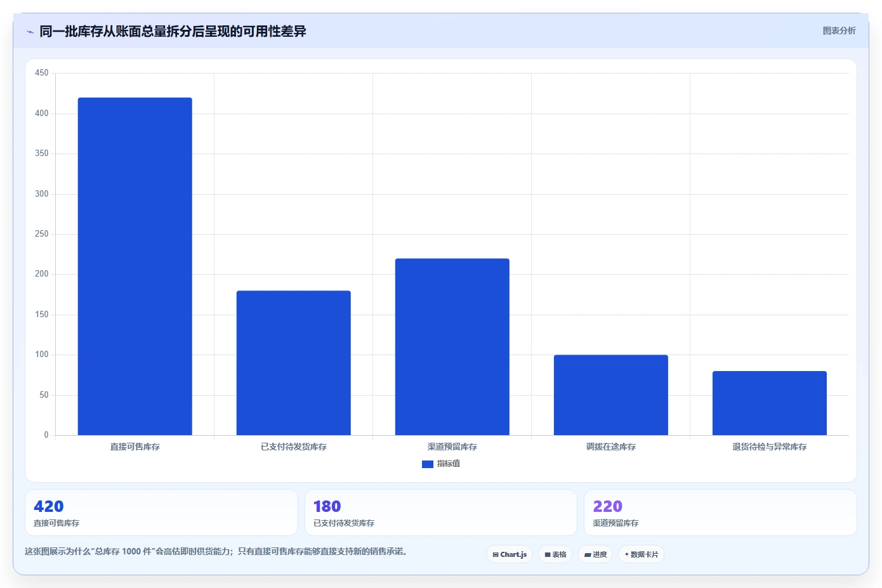Click the x-axis label 退货待检与异常库存

point(769,447)
